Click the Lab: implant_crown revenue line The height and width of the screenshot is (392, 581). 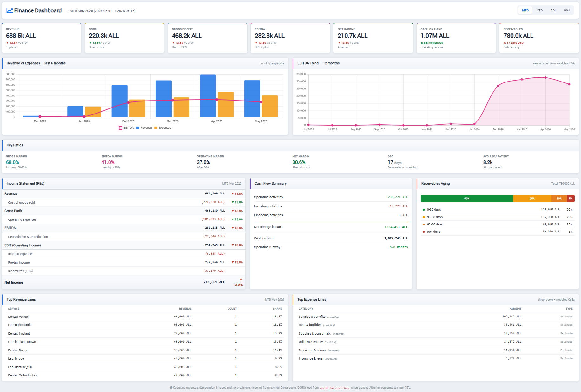(145, 342)
